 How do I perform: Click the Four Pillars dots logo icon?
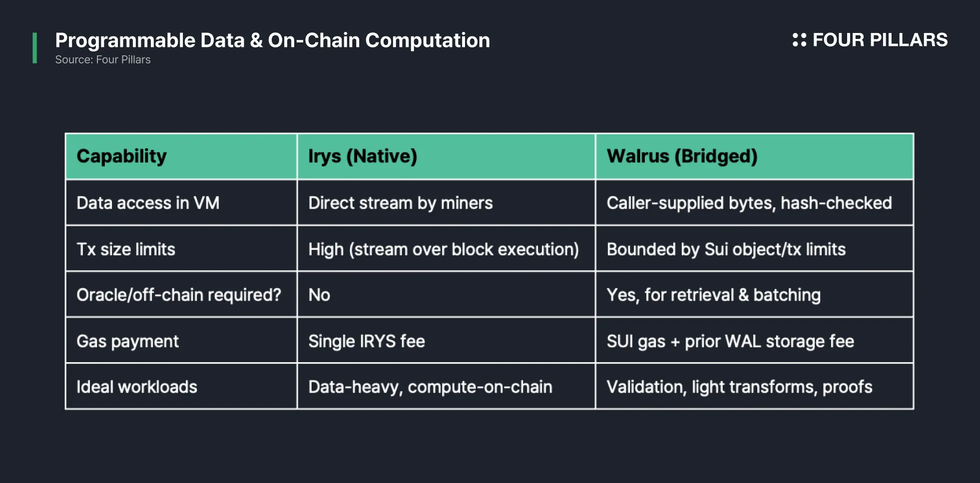coord(799,40)
